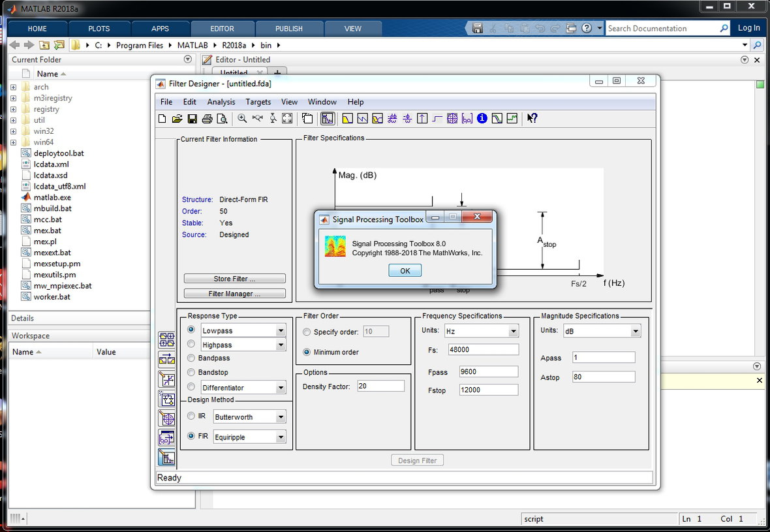The image size is (770, 532).
Task: Select the Zoom X-axis tool
Action: [257, 118]
